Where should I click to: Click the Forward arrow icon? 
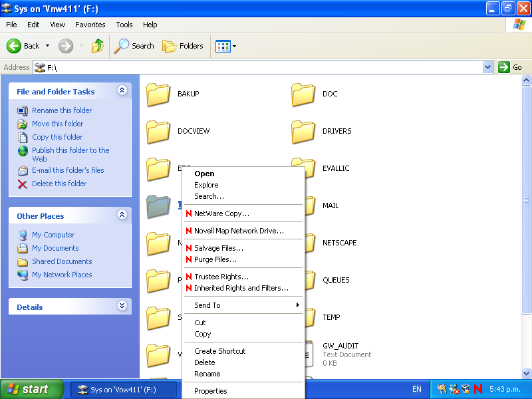65,46
